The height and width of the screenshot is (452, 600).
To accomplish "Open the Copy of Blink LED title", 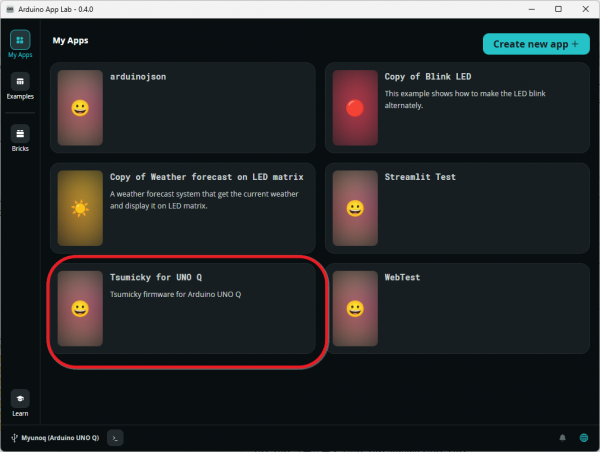I will pos(428,77).
